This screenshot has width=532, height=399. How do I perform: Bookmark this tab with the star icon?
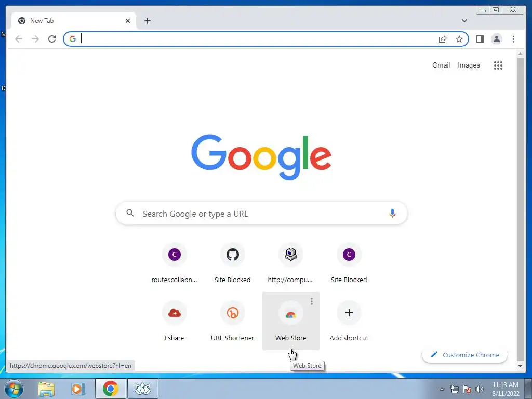click(x=459, y=39)
